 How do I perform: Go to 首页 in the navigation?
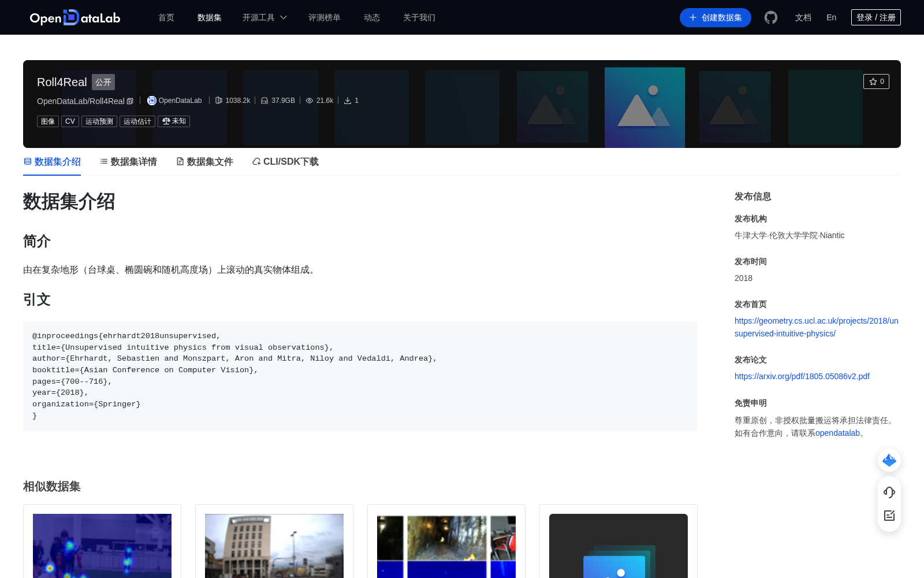pyautogui.click(x=166, y=17)
